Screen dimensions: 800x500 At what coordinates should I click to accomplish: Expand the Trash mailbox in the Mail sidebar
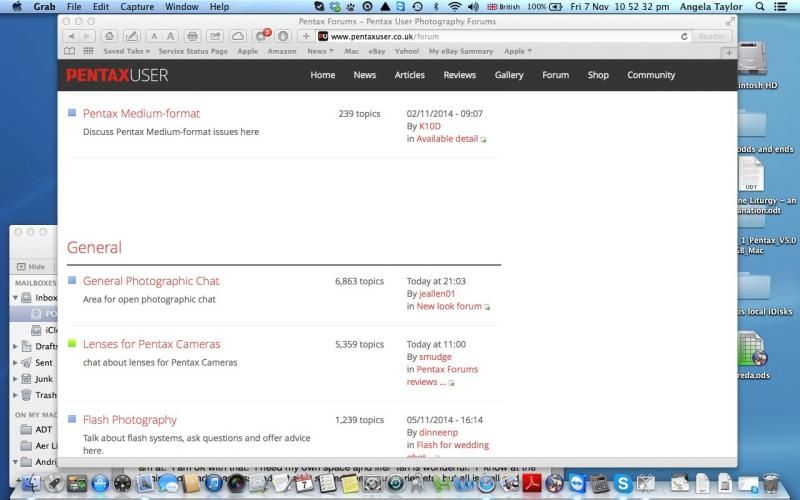point(15,395)
